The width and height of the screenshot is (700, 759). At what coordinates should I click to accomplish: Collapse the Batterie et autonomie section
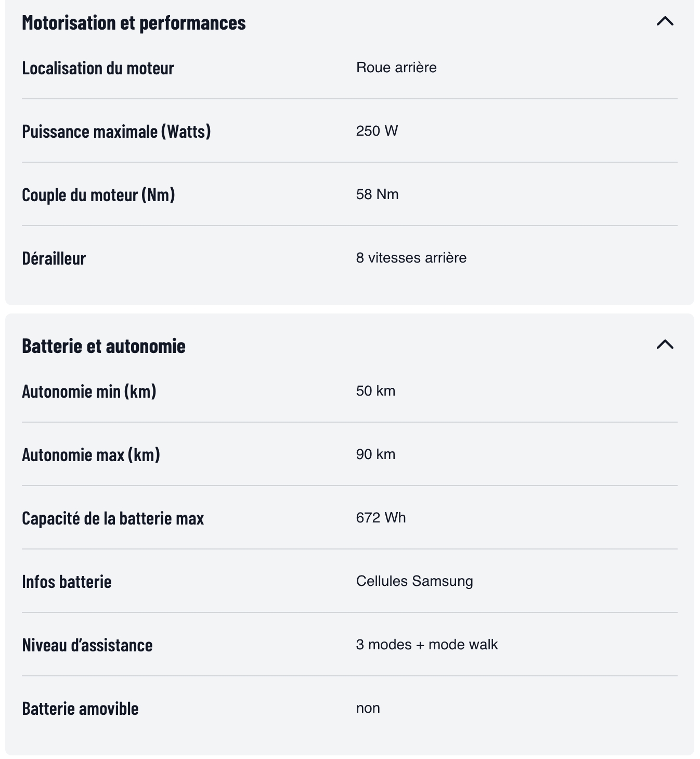(665, 345)
